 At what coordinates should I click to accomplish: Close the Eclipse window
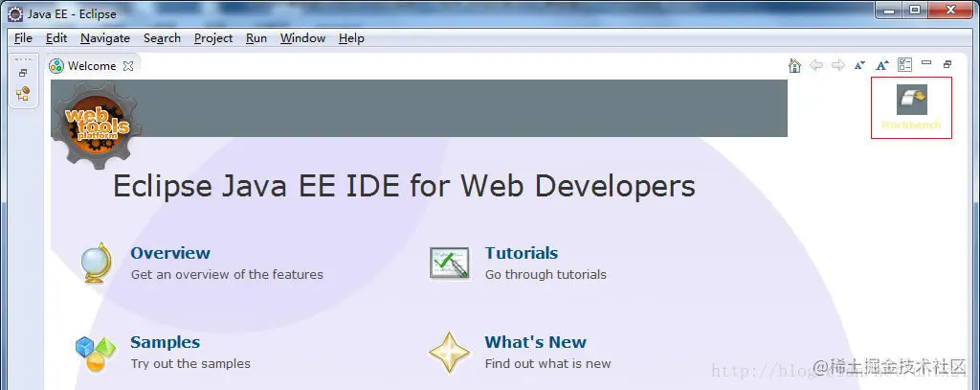coord(950,11)
